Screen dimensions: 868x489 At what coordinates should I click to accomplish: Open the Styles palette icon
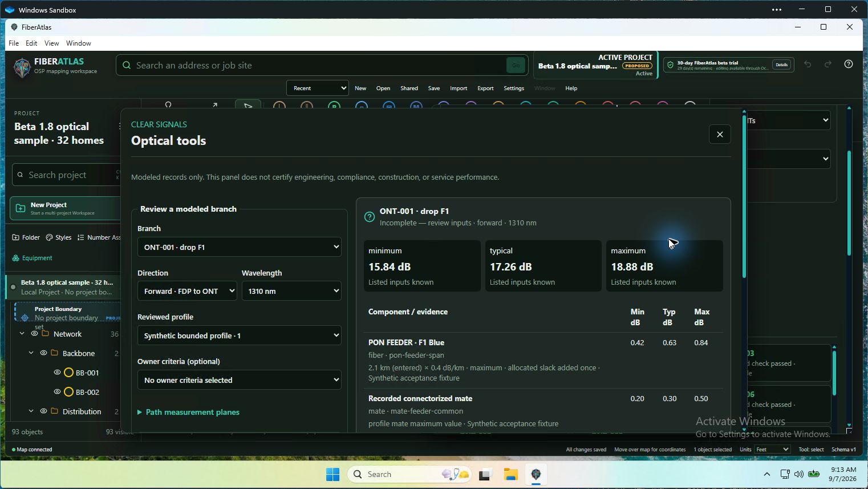click(x=49, y=237)
